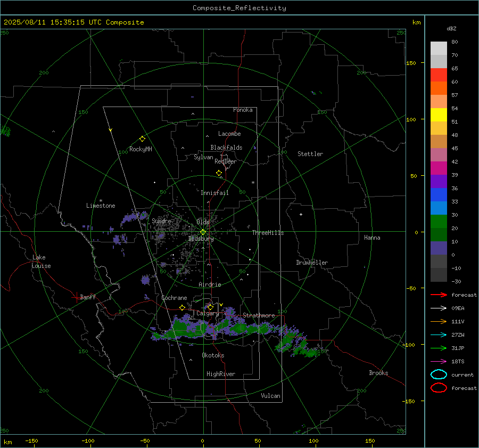
Task: Select the red 60-65 dBZ legend swatch
Action: coord(439,75)
